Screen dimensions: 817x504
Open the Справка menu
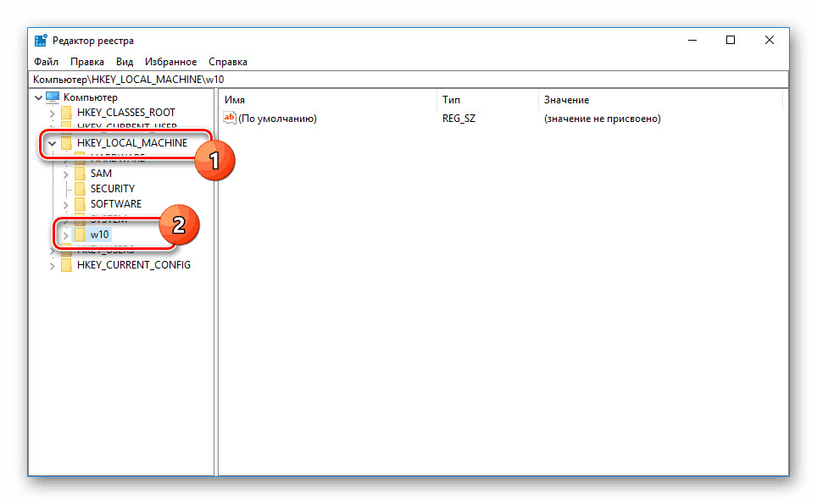(x=228, y=62)
